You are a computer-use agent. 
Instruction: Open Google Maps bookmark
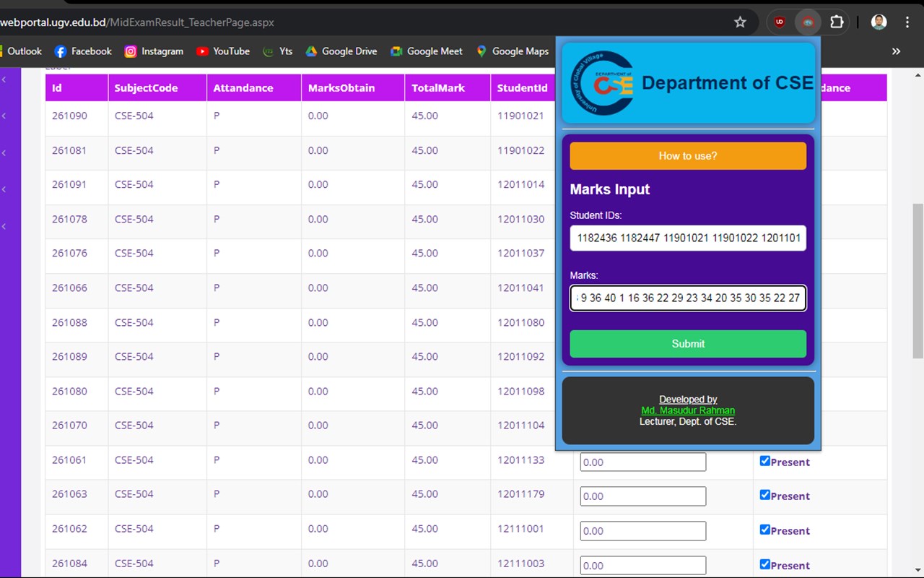coord(513,51)
